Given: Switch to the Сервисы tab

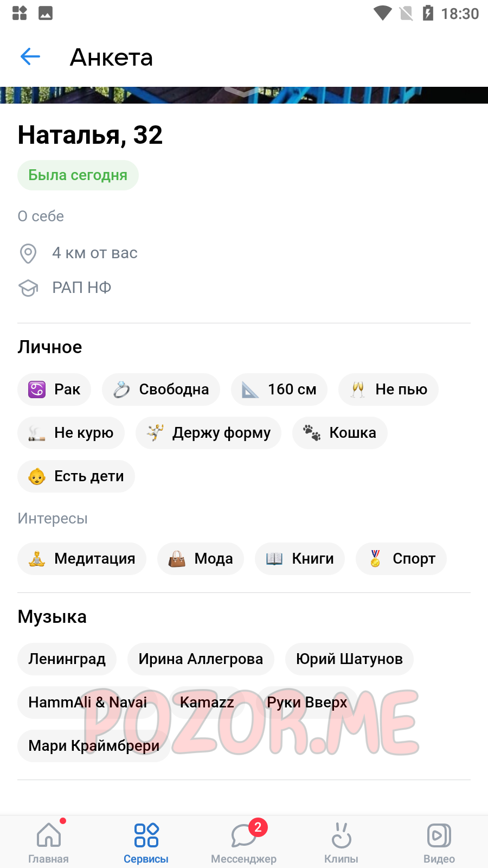Looking at the screenshot, I should 146,841.
